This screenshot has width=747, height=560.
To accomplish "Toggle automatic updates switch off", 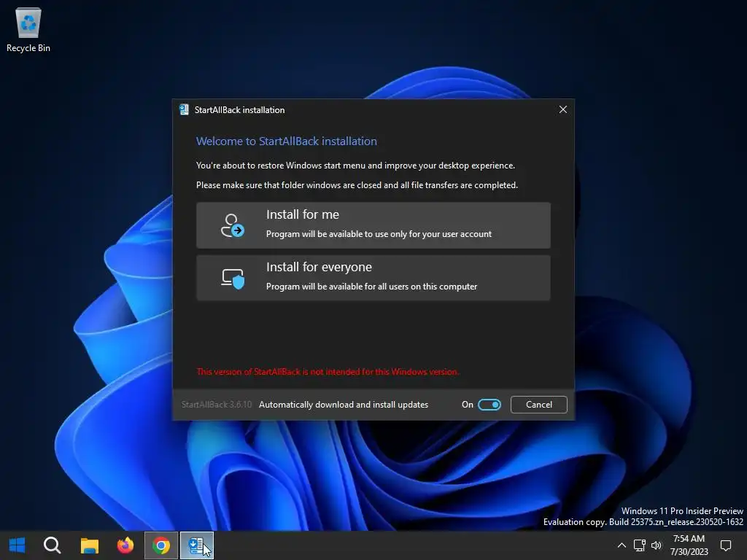I will [489, 404].
